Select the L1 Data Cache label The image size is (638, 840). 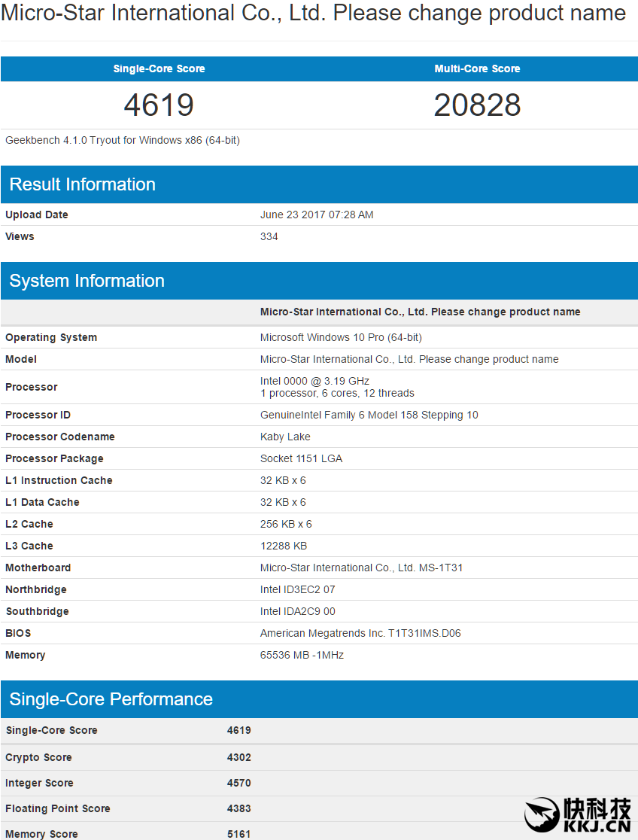pyautogui.click(x=42, y=503)
